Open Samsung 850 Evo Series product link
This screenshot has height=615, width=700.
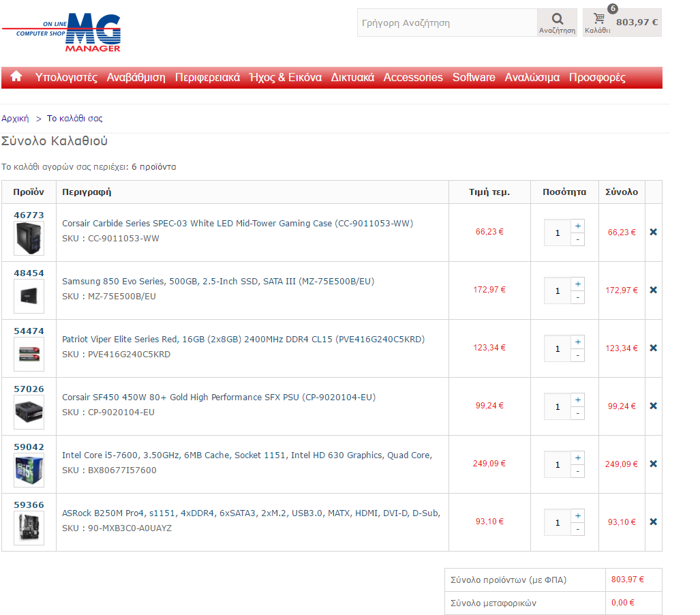click(218, 282)
